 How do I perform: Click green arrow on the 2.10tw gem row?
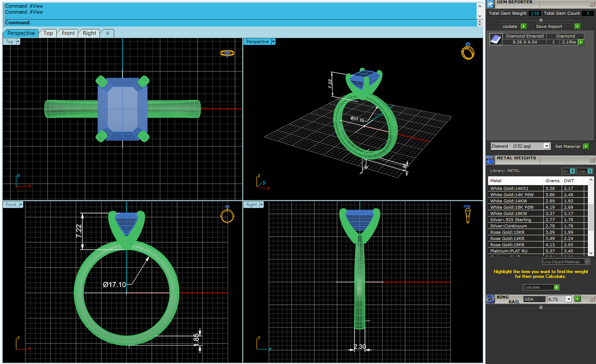(x=581, y=42)
